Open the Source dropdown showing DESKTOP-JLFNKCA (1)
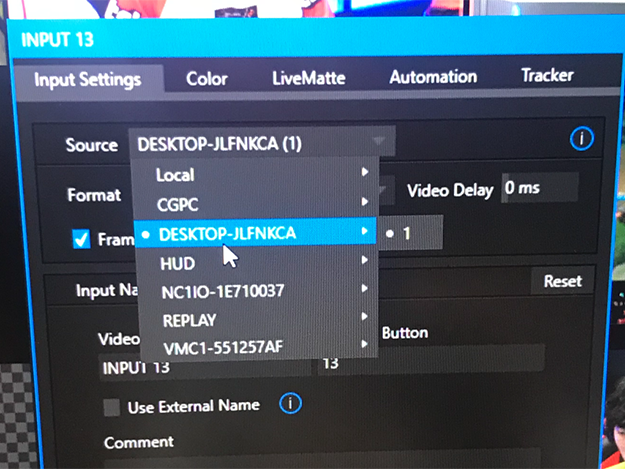Screen dimensions: 625x469 (262, 143)
